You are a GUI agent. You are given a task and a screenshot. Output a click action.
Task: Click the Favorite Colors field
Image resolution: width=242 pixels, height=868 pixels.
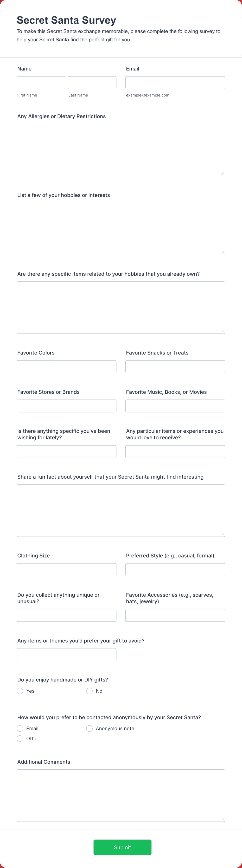click(66, 367)
